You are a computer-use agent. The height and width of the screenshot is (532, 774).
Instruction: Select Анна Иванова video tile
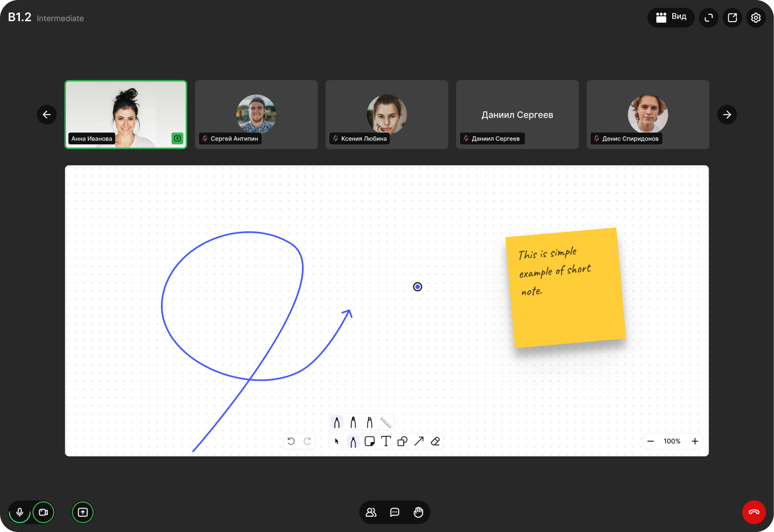click(126, 114)
